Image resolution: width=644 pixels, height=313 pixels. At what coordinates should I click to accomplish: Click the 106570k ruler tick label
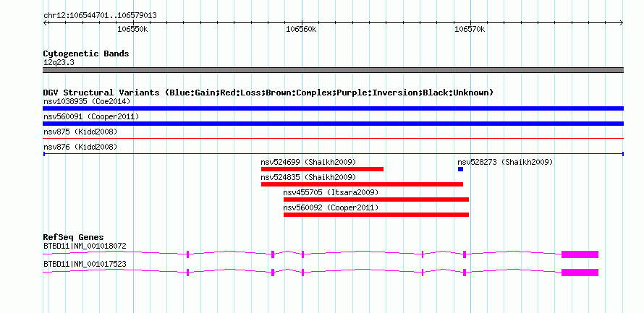(470, 29)
